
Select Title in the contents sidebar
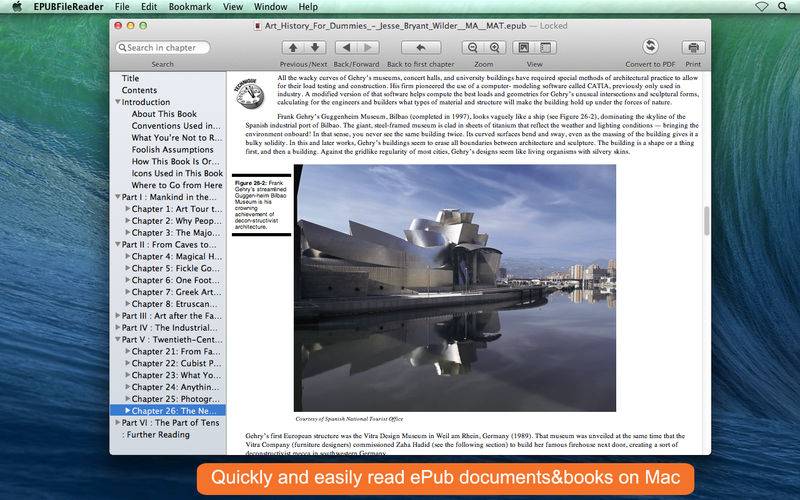130,78
